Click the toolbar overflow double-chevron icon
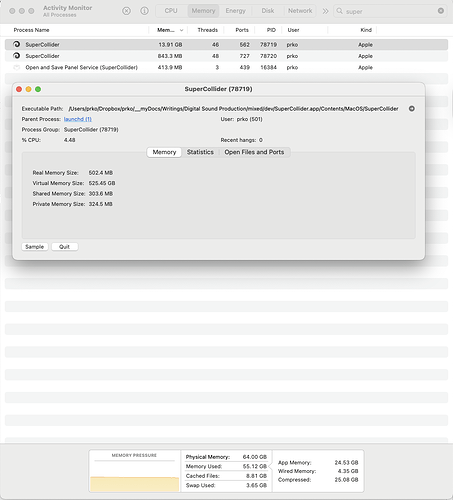453x500 pixels. 325,11
